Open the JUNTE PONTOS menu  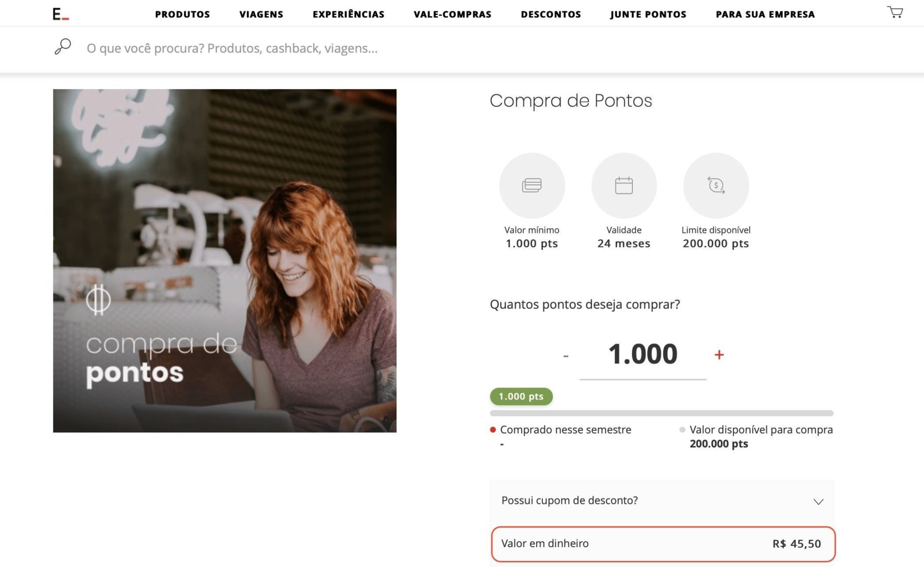point(648,14)
